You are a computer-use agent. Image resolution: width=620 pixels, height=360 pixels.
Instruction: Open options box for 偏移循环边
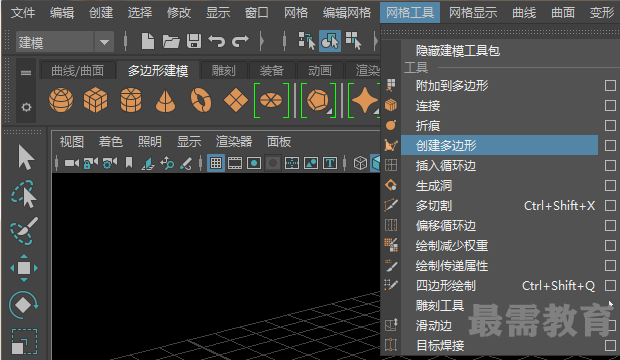(x=610, y=225)
